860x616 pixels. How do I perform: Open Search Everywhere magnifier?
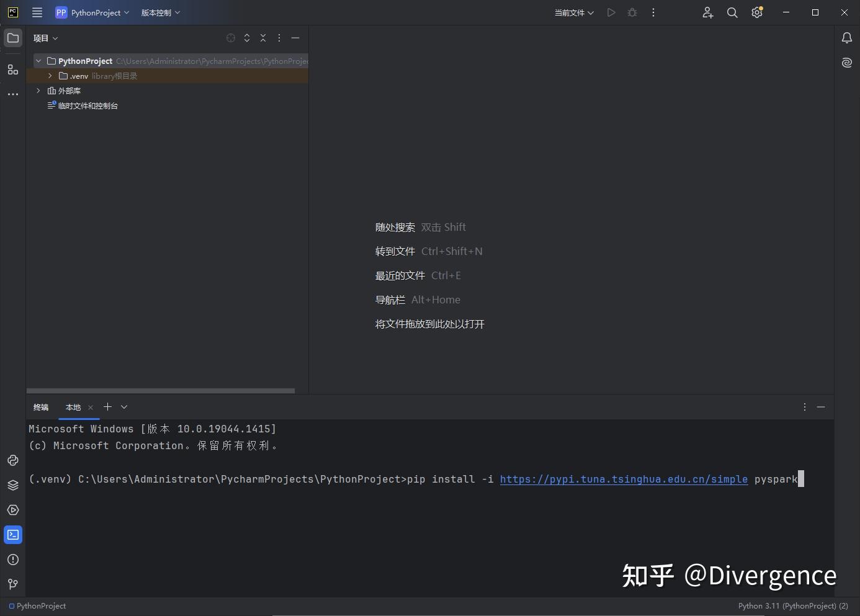tap(732, 12)
